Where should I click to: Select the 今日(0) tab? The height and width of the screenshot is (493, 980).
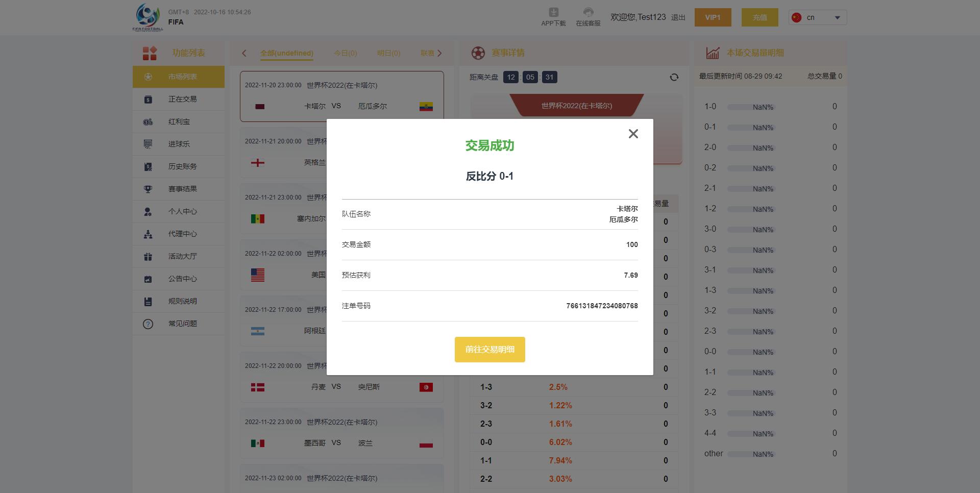(345, 53)
